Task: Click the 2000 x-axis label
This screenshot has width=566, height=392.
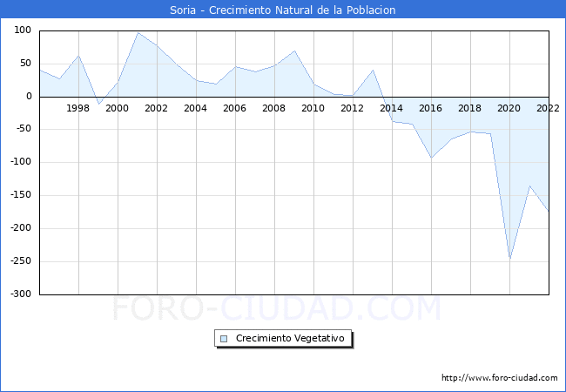Action: point(117,108)
